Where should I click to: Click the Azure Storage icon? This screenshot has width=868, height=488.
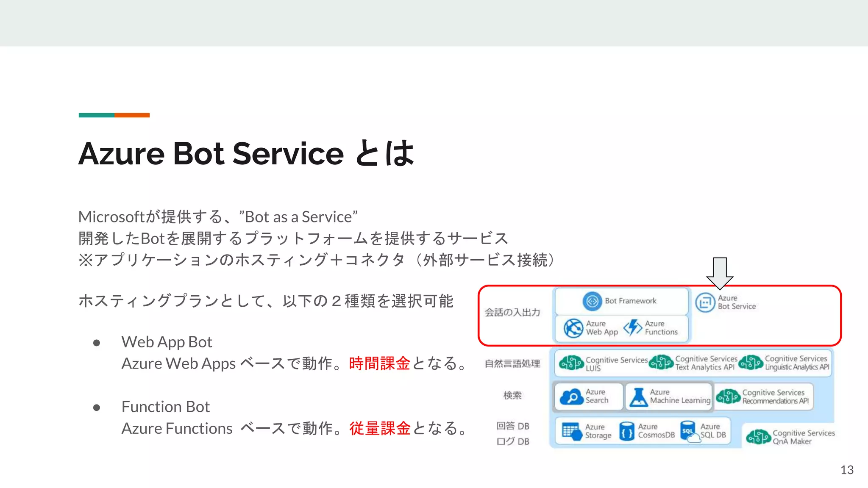coord(572,431)
